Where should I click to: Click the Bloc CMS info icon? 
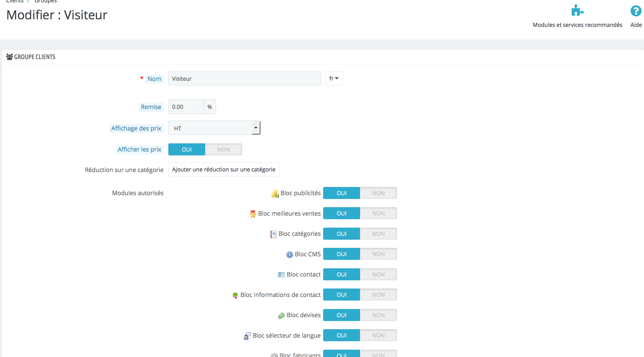289,255
